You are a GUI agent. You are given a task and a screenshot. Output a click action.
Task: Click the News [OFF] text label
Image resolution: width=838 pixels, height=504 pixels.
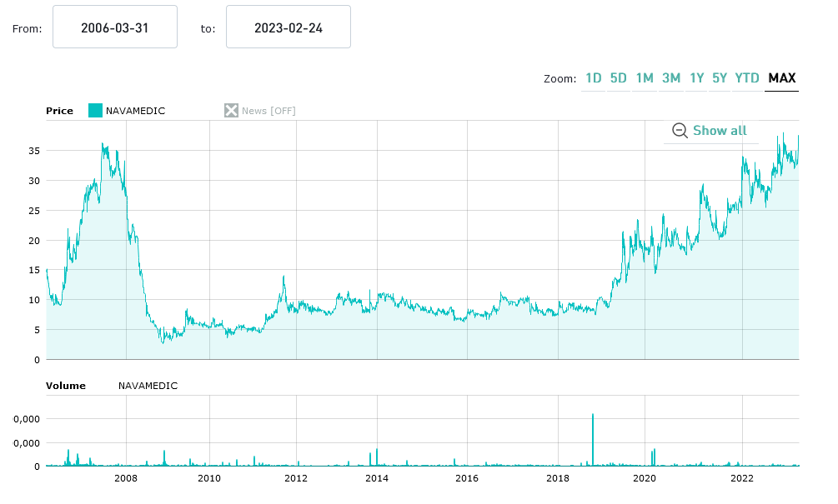[x=268, y=111]
